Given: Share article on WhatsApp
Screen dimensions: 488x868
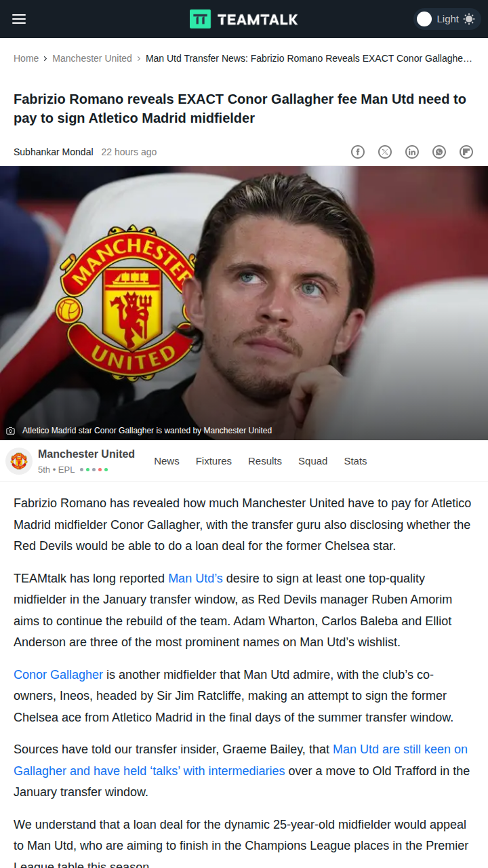Looking at the screenshot, I should tap(439, 152).
